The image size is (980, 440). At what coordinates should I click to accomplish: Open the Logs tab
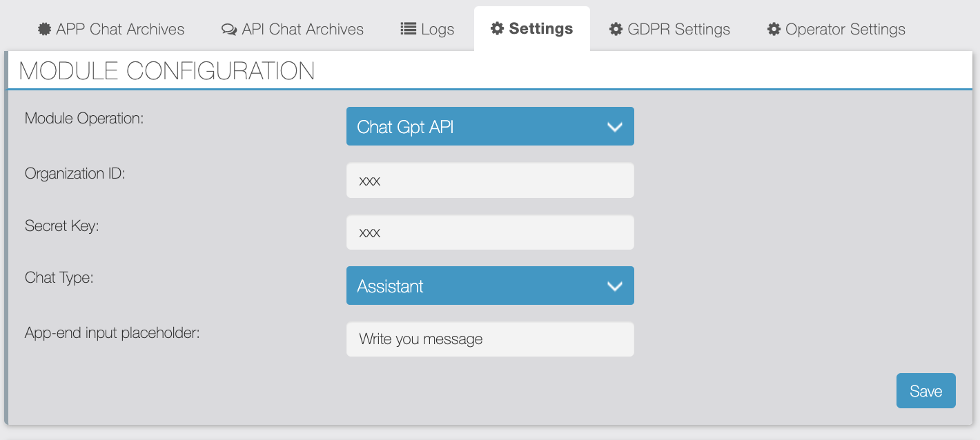[x=438, y=29]
